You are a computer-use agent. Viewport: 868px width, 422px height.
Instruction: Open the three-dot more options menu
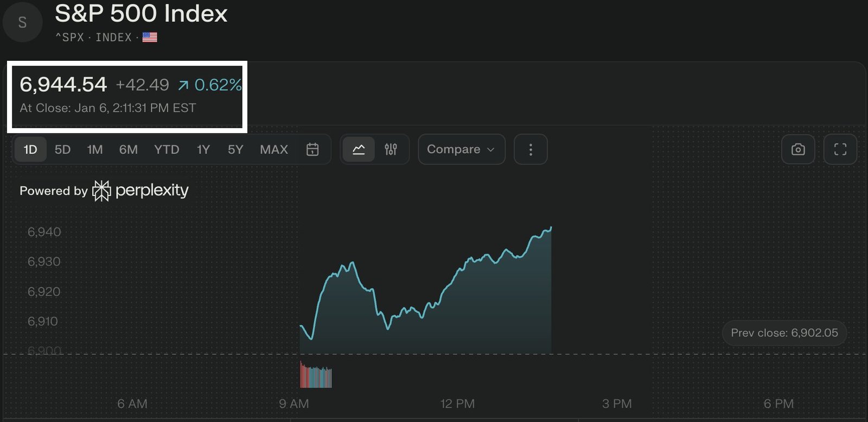(531, 149)
